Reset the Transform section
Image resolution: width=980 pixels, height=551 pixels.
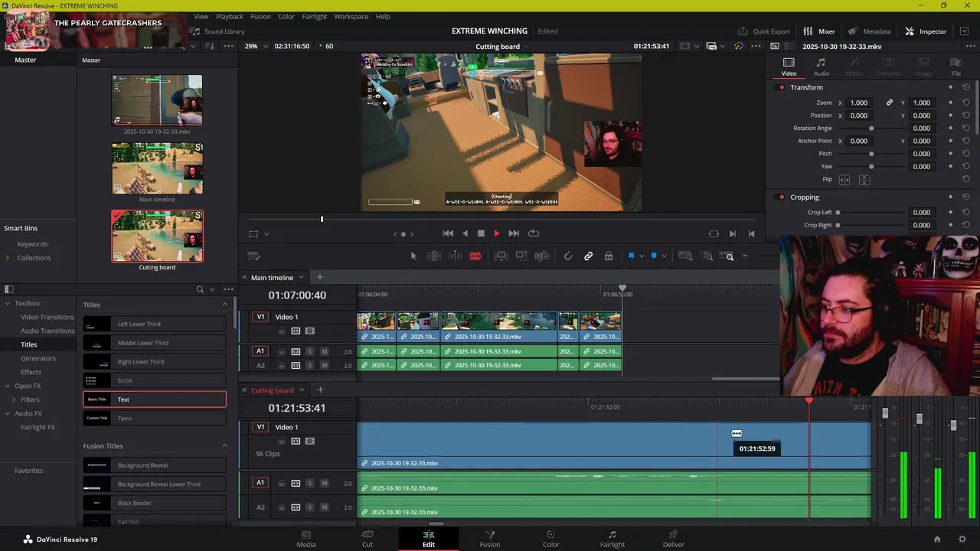click(965, 87)
